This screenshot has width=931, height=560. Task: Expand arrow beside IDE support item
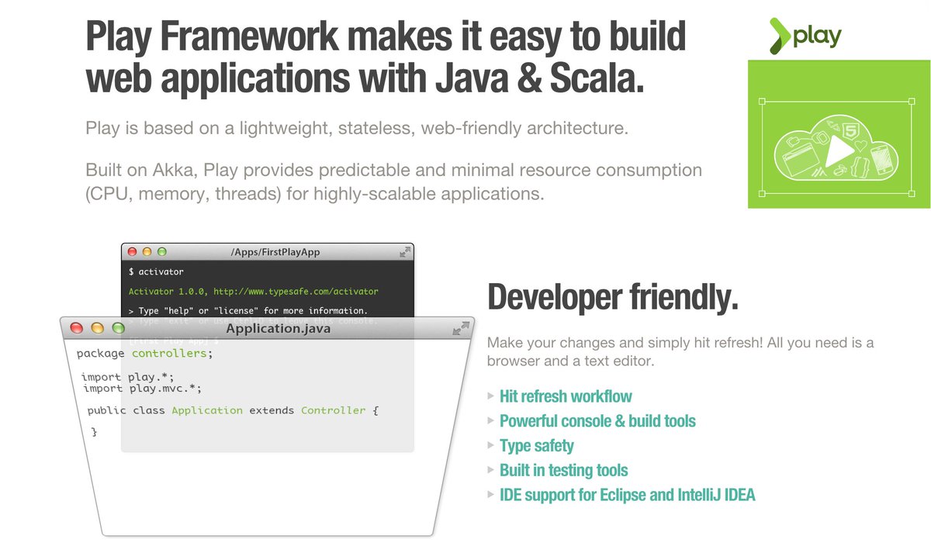coord(490,494)
